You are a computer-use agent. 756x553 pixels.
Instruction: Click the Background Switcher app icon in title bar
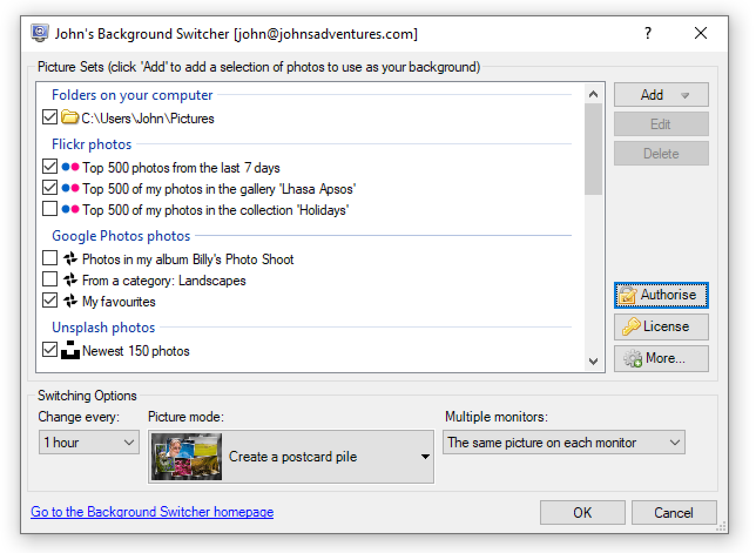tap(39, 33)
